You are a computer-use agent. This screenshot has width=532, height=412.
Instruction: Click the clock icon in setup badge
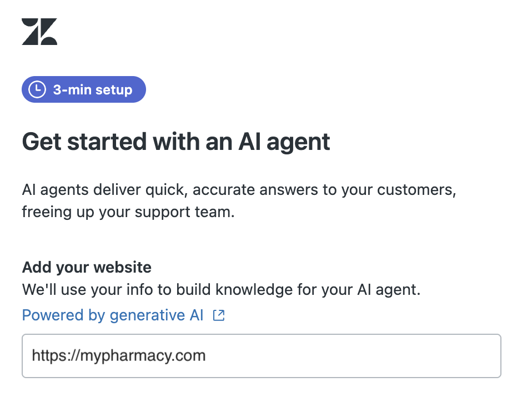(x=37, y=90)
